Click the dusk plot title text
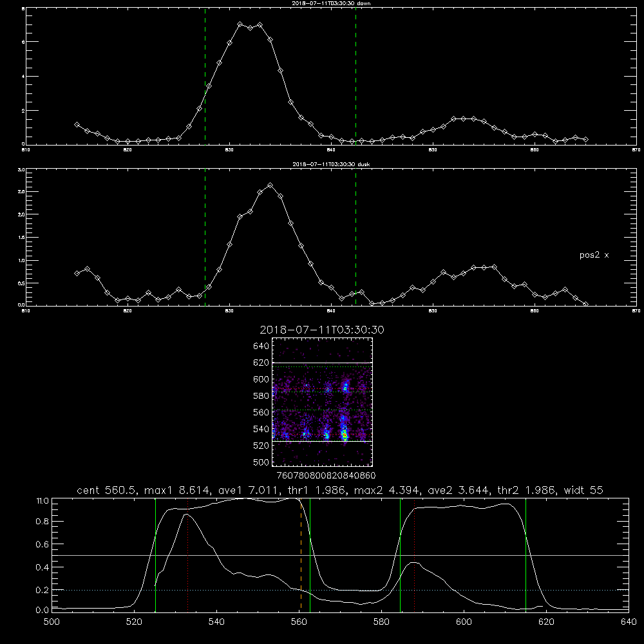The image size is (644, 644). (331, 164)
